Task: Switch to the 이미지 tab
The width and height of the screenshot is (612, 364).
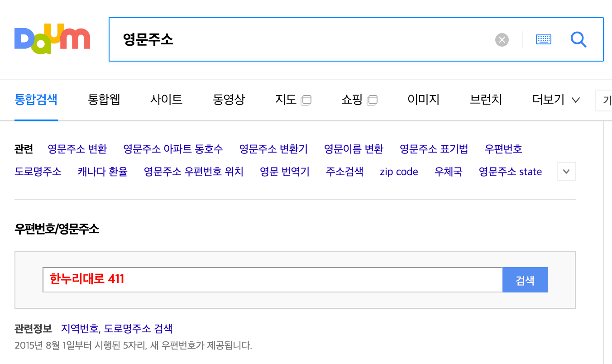Action: (x=423, y=100)
